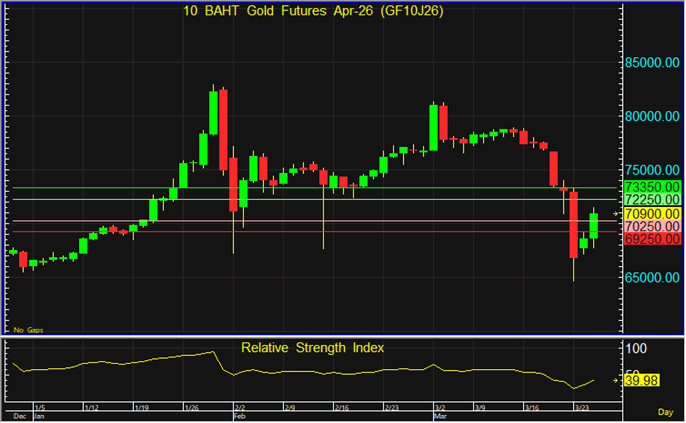686x423 pixels.
Task: Click the Day timeframe label
Action: [665, 412]
